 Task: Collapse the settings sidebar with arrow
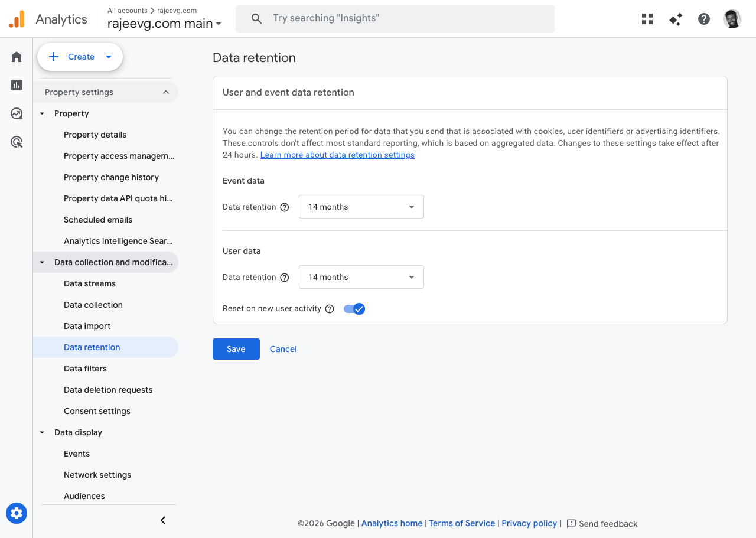tap(163, 520)
